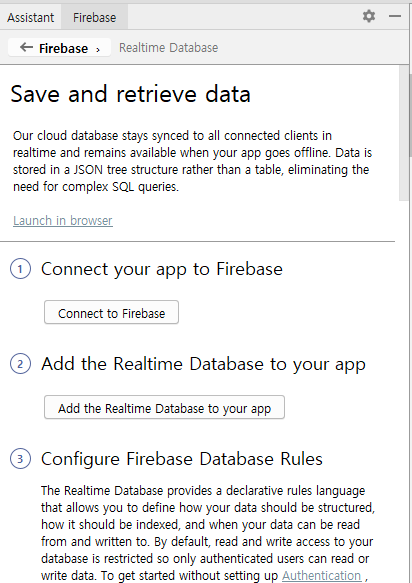The image size is (412, 583).
Task: Go back with the left arrow icon
Action: 26,48
